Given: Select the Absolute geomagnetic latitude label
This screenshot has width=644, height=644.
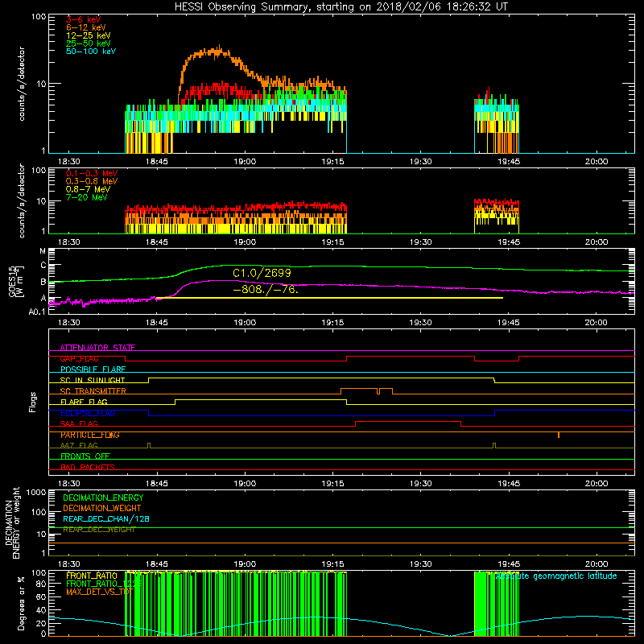Looking at the screenshot, I should [556, 576].
